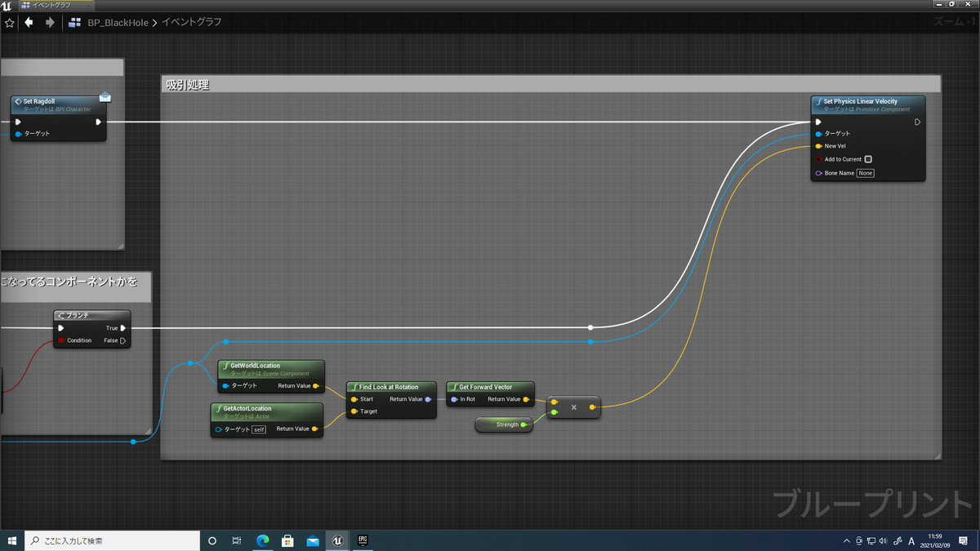980x551 pixels.
Task: Select the GetActorLocation node header
Action: (x=267, y=412)
